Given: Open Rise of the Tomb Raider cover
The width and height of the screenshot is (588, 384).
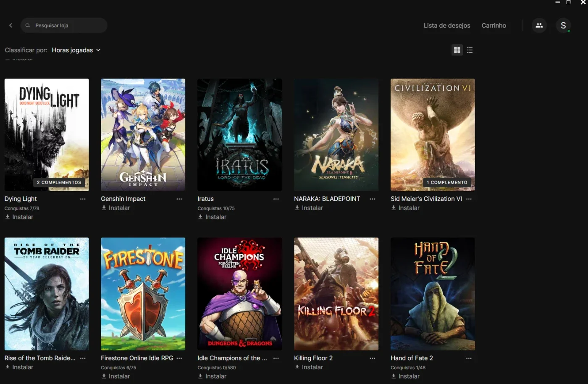Looking at the screenshot, I should 47,294.
